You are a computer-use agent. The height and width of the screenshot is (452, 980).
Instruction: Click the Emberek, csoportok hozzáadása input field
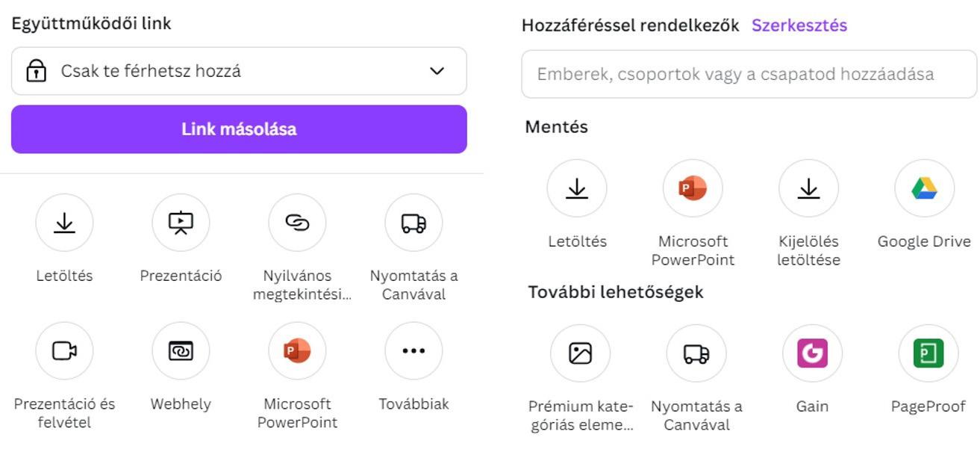click(x=749, y=74)
